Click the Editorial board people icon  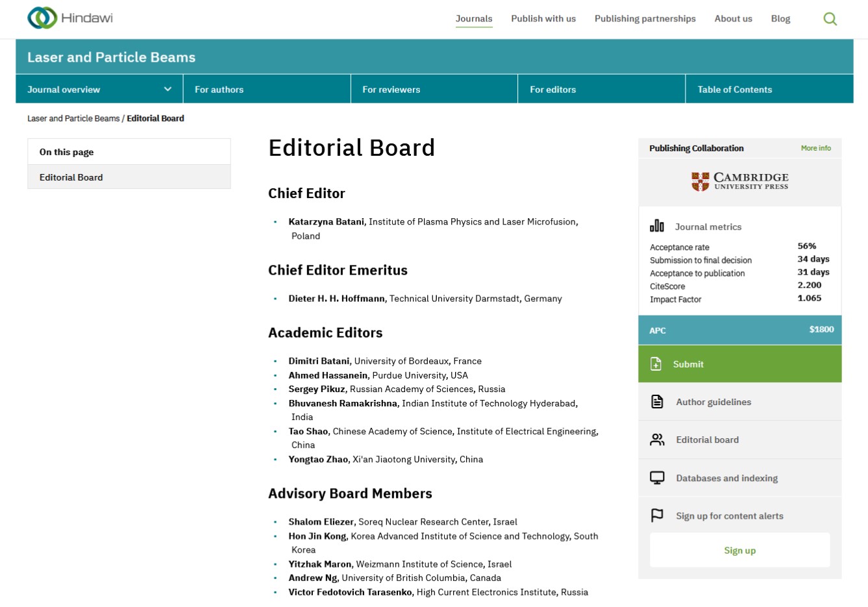point(657,440)
